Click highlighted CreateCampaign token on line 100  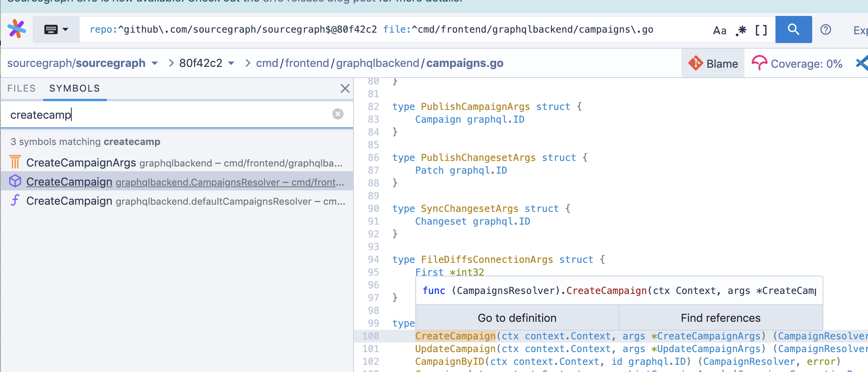point(455,336)
